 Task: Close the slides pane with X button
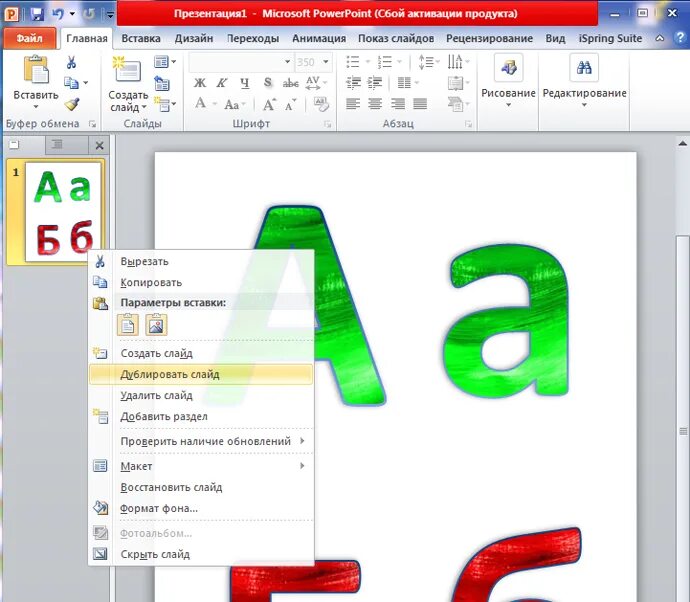click(99, 145)
